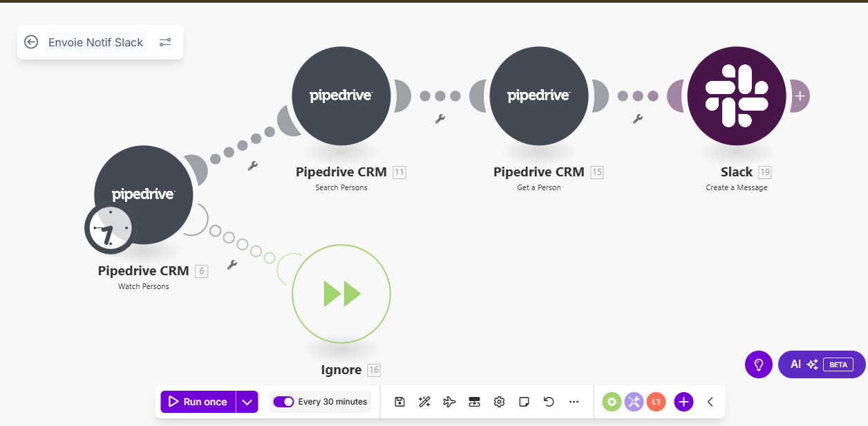
Task: Select module number 16 label
Action: point(374,370)
